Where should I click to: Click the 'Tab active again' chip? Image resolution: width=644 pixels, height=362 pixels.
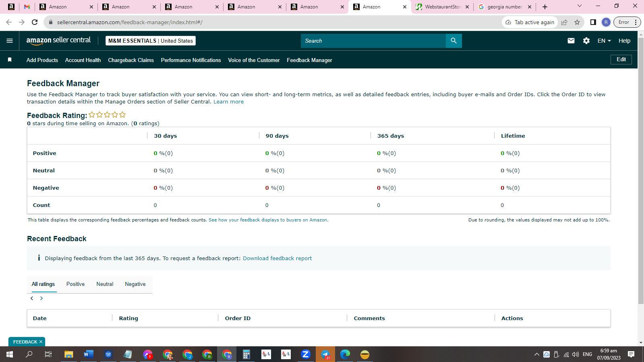530,22
